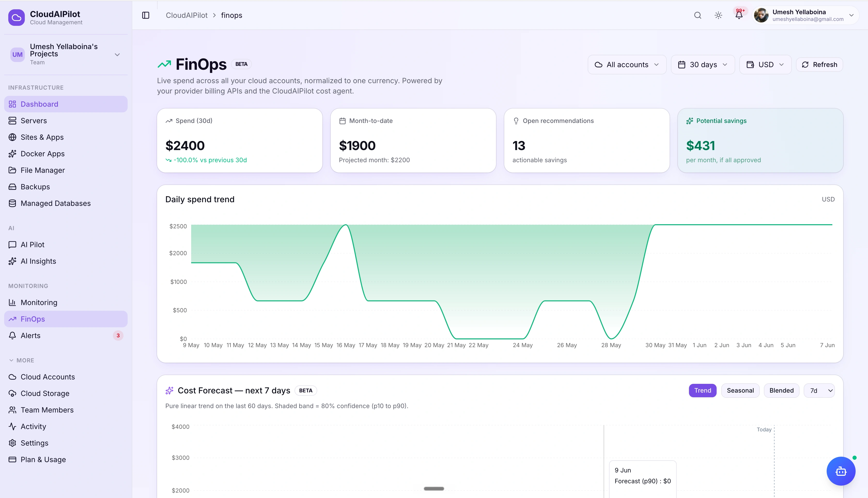Click the Dashboard grid icon in sidebar
The height and width of the screenshot is (498, 868).
click(12, 104)
